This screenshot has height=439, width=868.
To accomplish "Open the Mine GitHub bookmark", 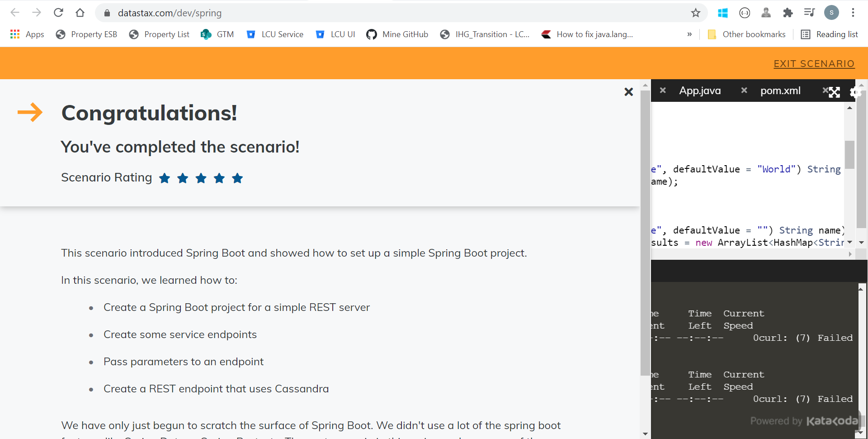I will coord(397,34).
